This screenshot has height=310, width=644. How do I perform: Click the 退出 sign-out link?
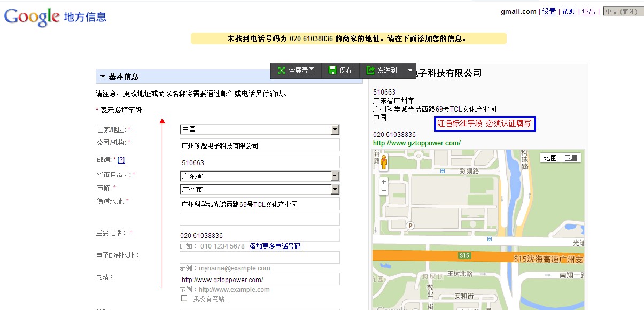coord(588,11)
